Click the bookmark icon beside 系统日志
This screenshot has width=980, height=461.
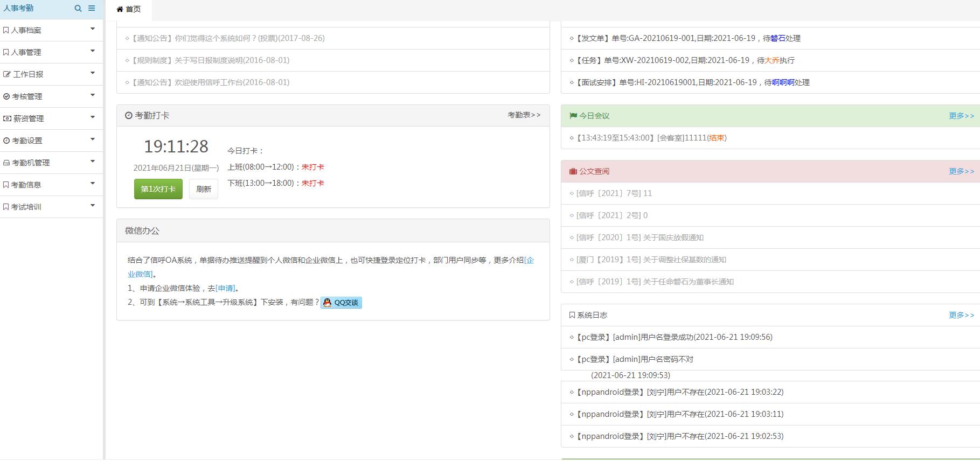(572, 315)
